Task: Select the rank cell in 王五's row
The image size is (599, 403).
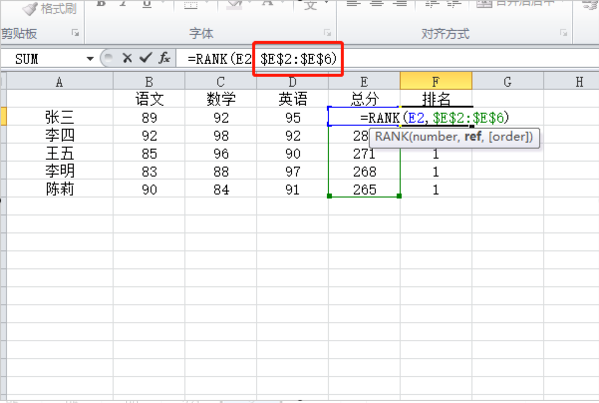Action: pyautogui.click(x=436, y=154)
